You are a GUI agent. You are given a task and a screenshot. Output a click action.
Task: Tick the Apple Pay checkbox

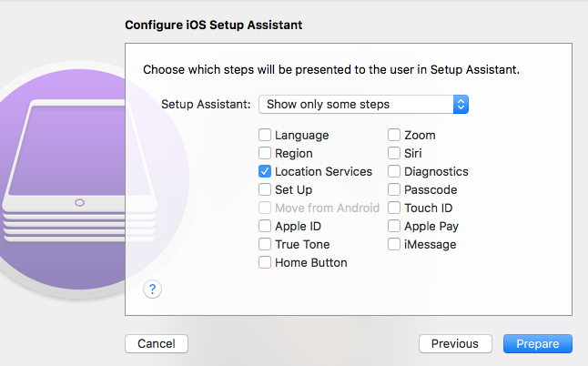click(394, 226)
